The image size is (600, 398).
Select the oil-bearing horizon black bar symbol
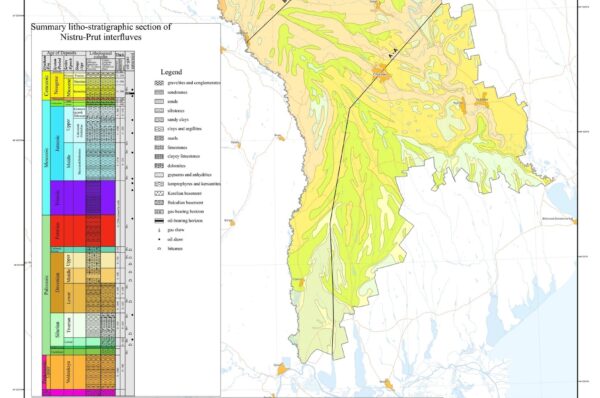click(159, 221)
